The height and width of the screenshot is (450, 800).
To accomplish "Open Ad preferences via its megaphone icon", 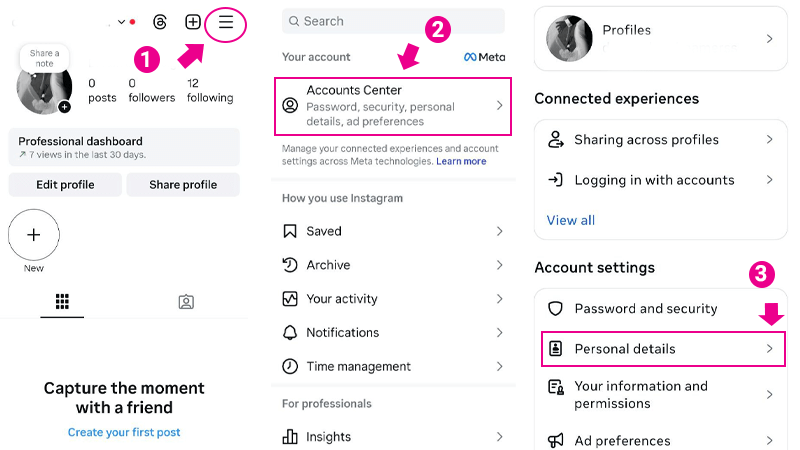I will tap(555, 440).
